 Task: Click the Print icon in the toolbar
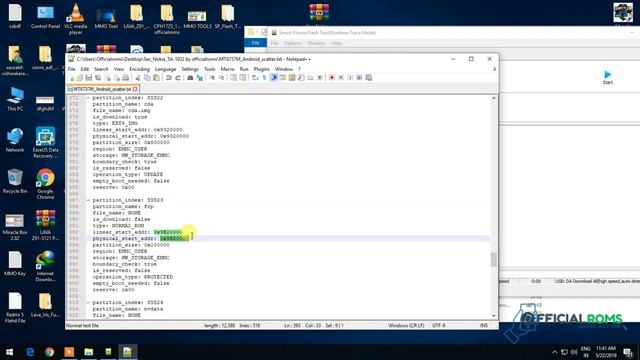pos(126,78)
